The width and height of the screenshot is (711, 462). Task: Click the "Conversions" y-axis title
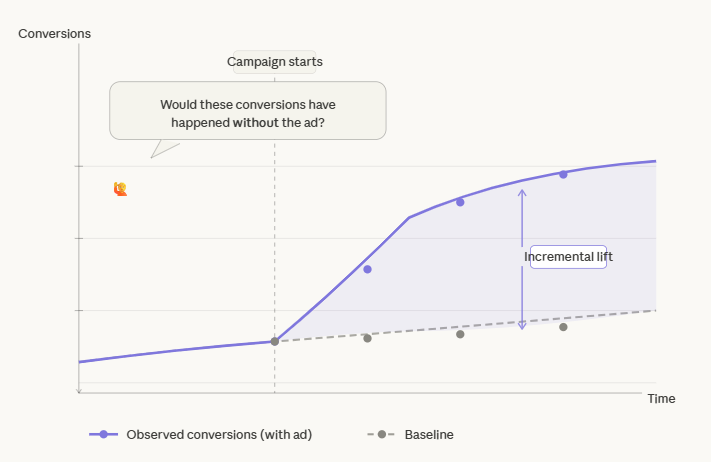tap(55, 33)
